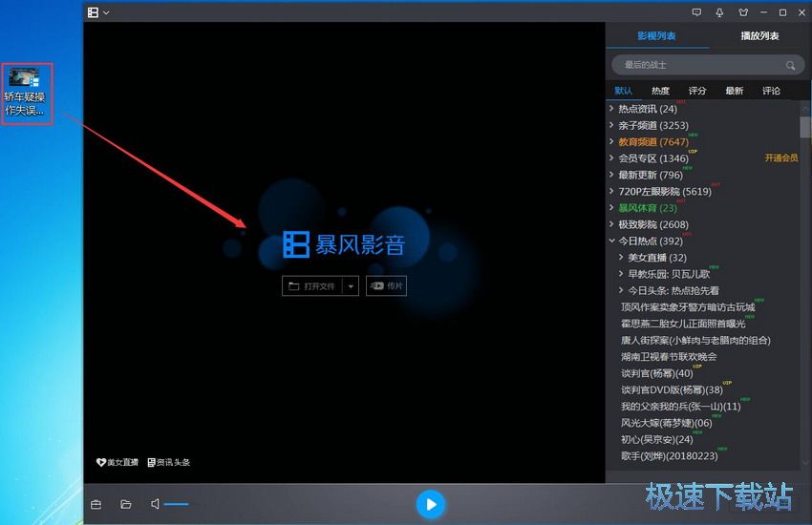Open the feedback message icon in title bar
This screenshot has width=812, height=525.
tap(696, 12)
